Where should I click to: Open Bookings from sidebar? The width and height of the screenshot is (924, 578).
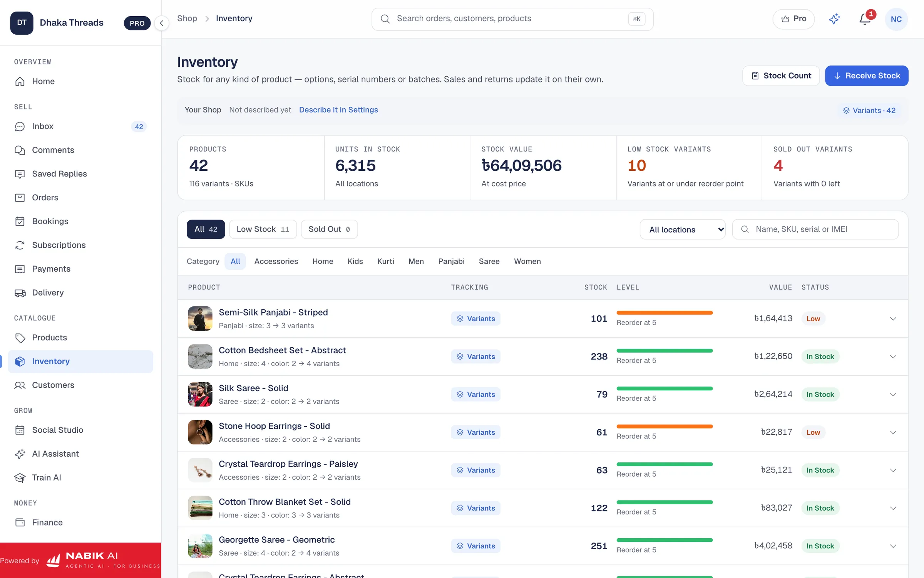coord(80,221)
